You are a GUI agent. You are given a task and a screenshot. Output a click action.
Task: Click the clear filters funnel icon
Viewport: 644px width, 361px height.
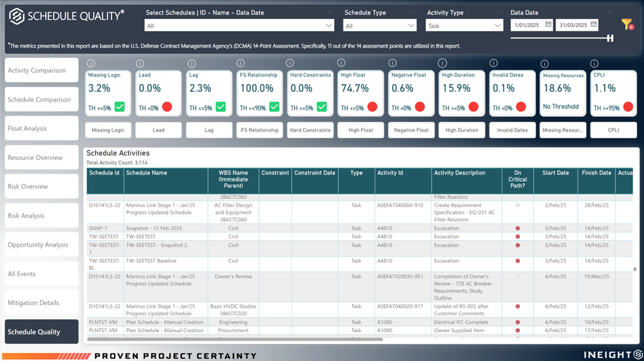pyautogui.click(x=627, y=24)
